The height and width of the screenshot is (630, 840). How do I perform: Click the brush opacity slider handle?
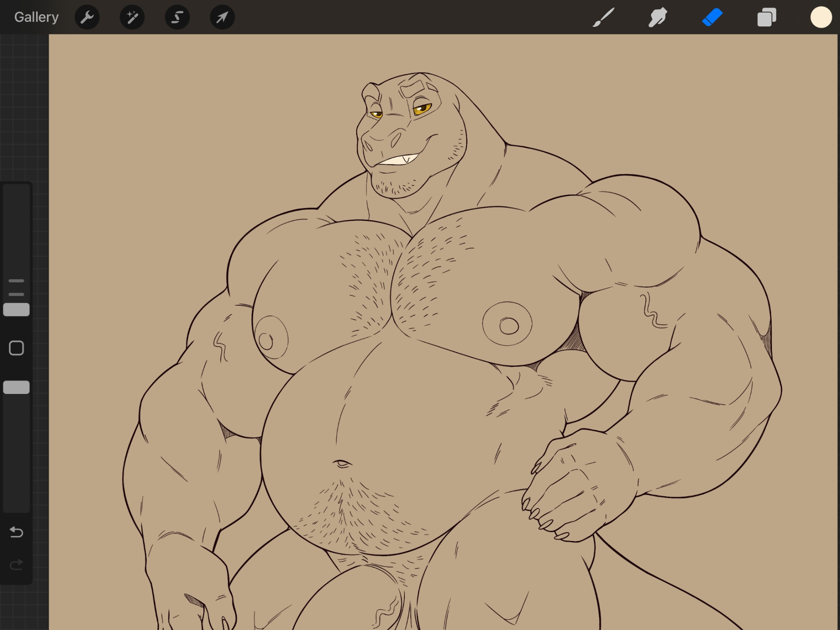click(16, 387)
